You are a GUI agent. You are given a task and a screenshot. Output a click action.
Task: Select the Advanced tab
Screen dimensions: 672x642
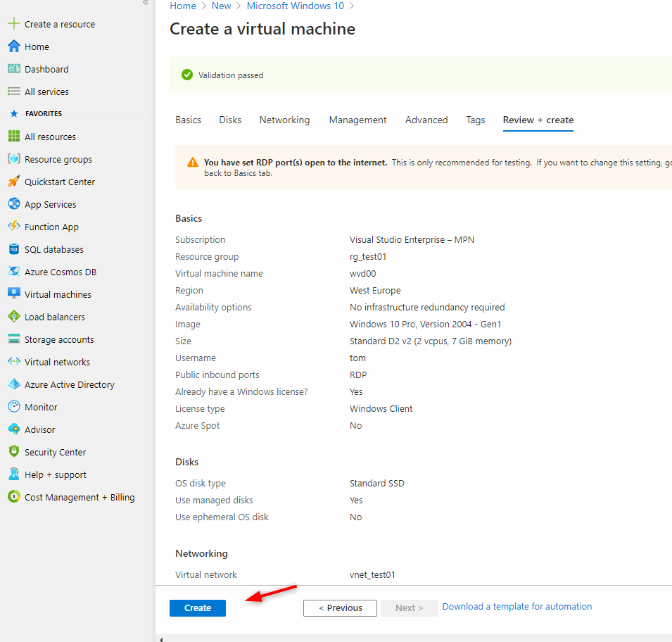[x=426, y=120]
